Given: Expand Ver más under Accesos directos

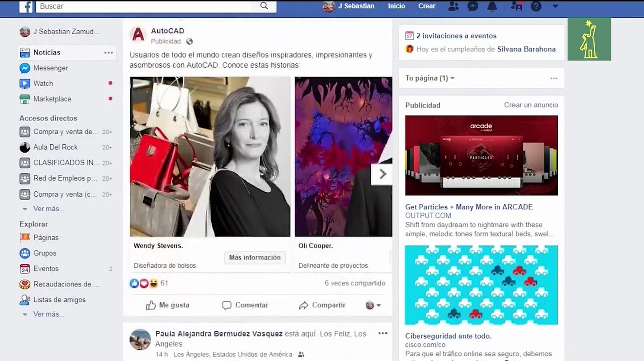Looking at the screenshot, I should coord(48,209).
